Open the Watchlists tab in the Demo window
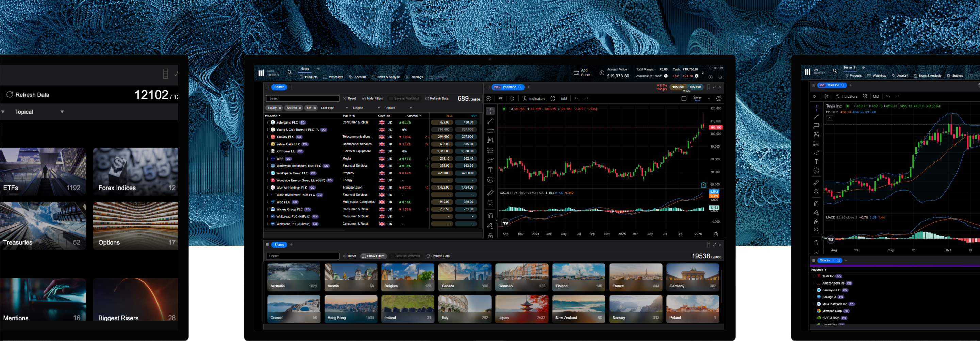 point(333,77)
